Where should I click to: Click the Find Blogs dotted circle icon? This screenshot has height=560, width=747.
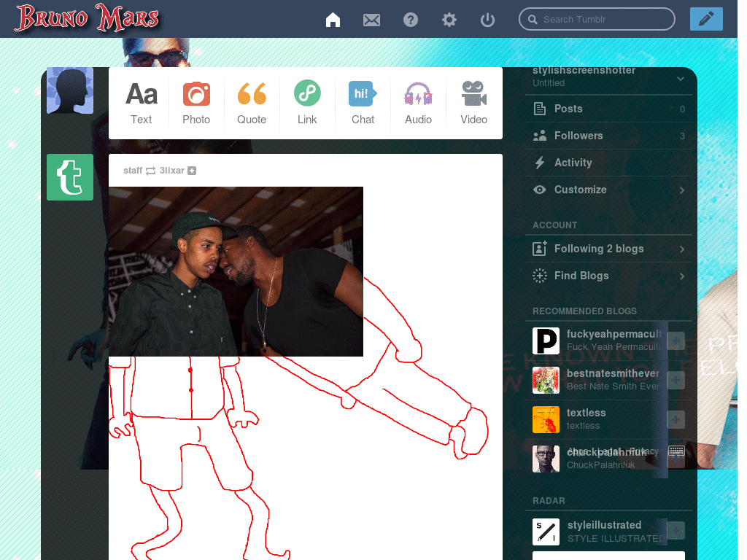click(540, 276)
